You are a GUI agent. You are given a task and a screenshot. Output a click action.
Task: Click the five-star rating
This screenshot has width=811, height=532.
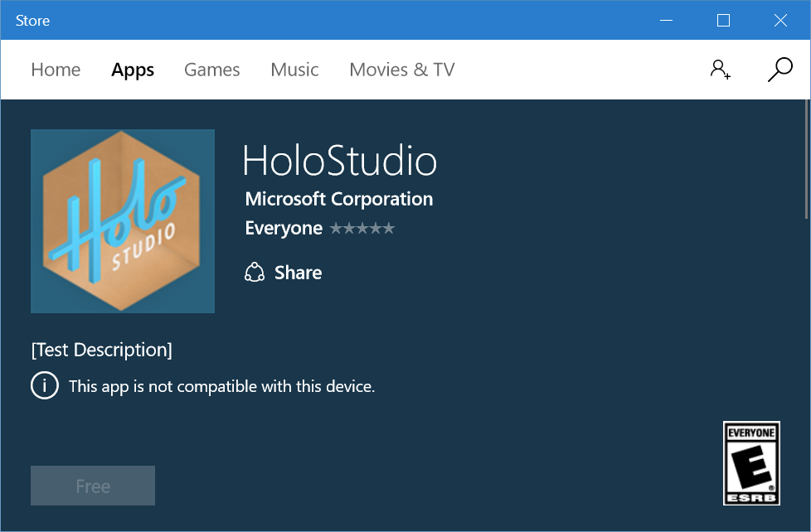click(362, 228)
